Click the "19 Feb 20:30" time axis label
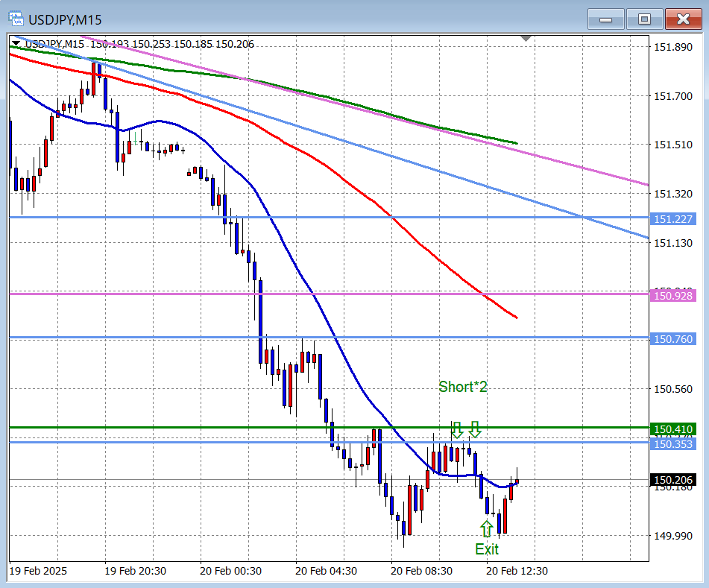Viewport: 709px width, 588px height. [x=134, y=571]
